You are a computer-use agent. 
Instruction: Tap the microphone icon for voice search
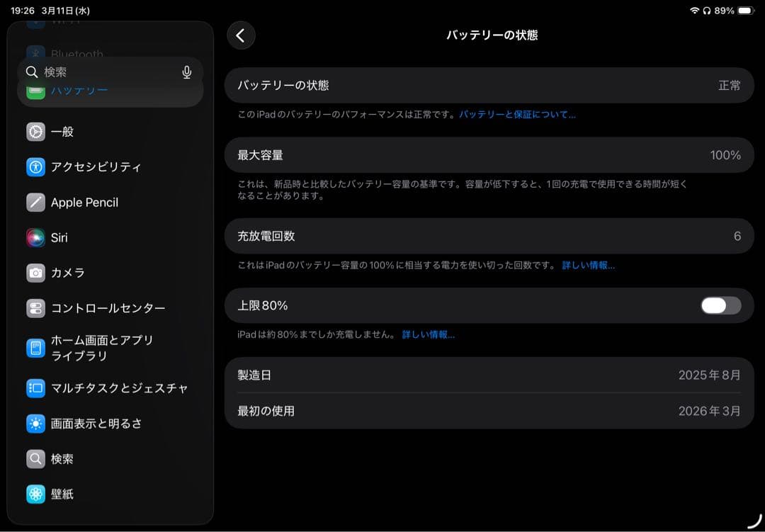186,72
